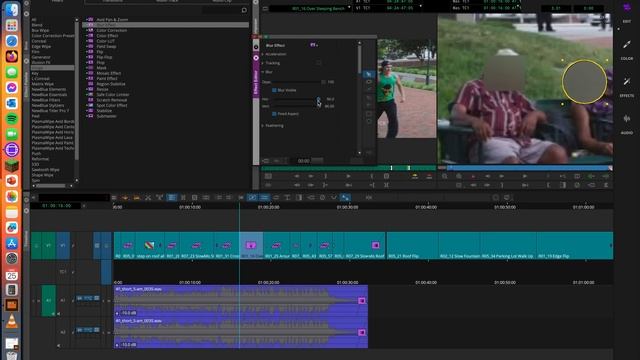The image size is (640, 360).
Task: Open Spotify from the dock
Action: point(12,118)
